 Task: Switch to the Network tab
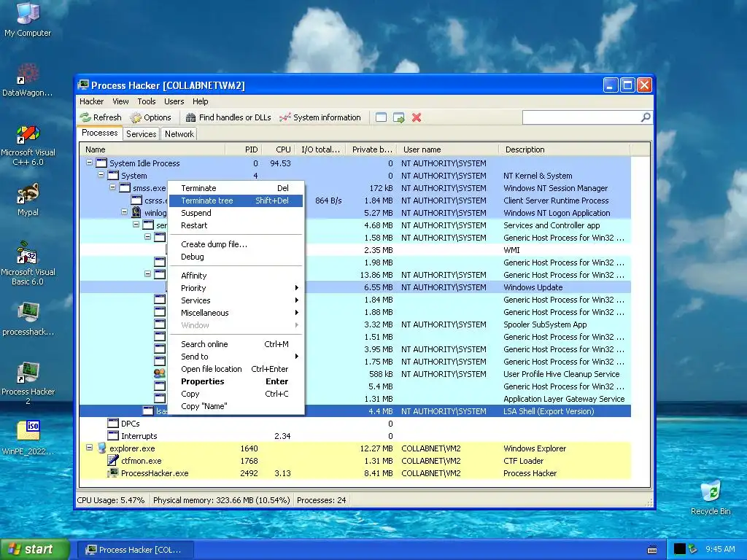(179, 134)
